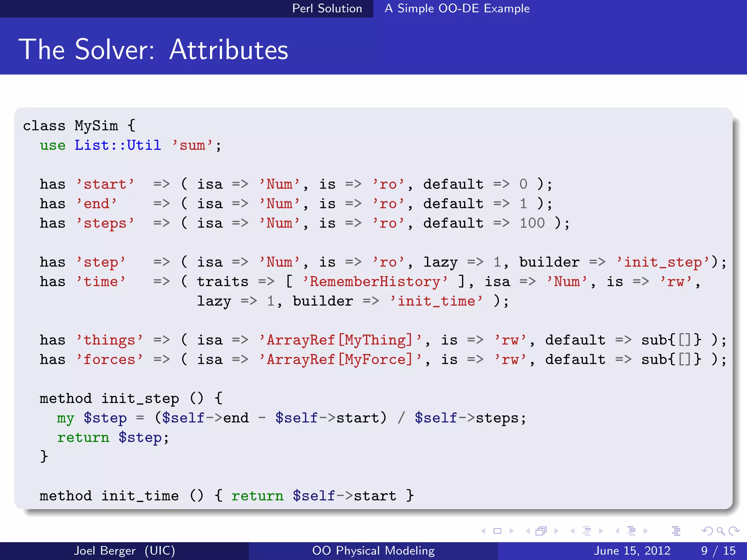
Task: Go to previous frame with left frame arrow
Action: click(x=528, y=531)
